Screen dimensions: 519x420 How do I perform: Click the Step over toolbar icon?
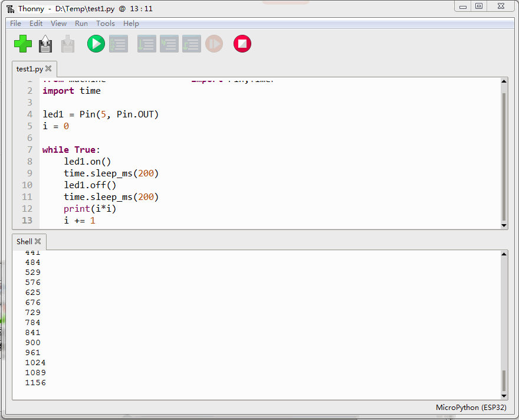pos(147,44)
